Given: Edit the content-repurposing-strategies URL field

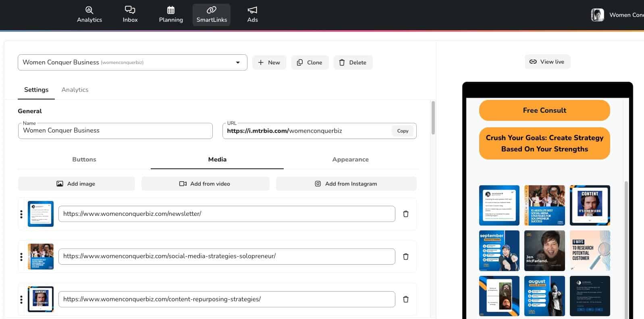Looking at the screenshot, I should [227, 299].
